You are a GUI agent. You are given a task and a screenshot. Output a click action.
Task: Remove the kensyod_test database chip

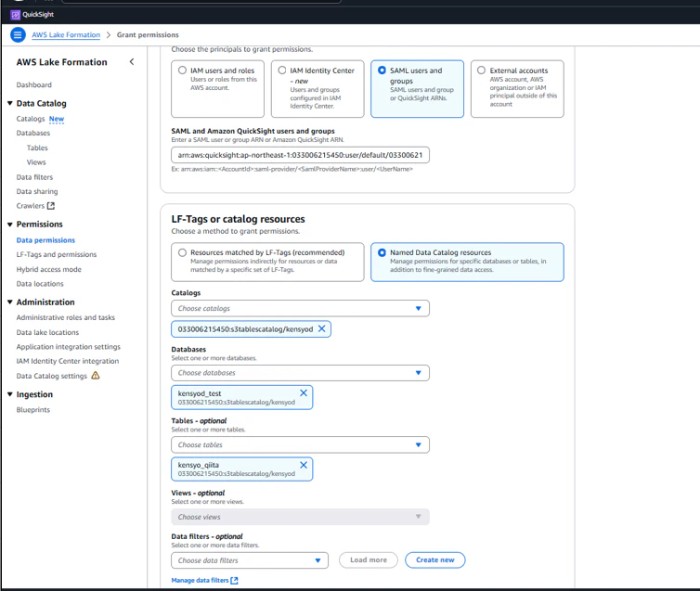(x=304, y=393)
